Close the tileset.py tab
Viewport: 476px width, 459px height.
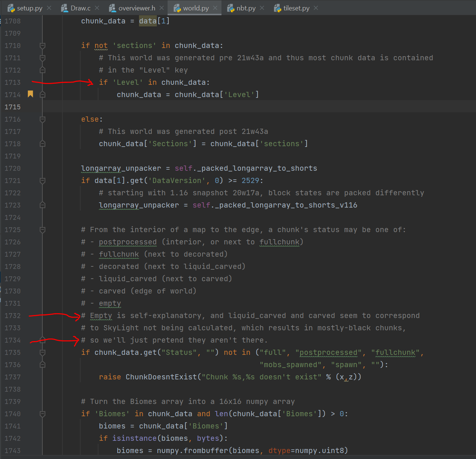315,7
